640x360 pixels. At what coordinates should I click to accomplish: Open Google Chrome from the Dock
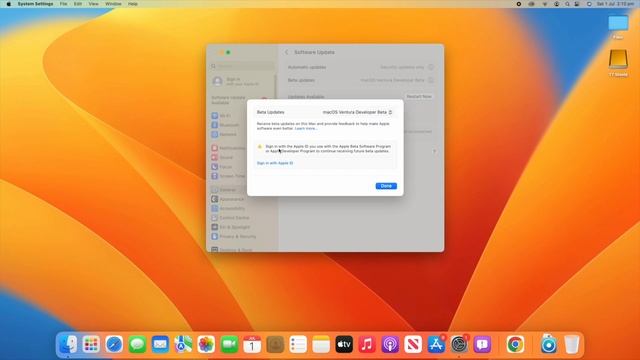(515, 344)
